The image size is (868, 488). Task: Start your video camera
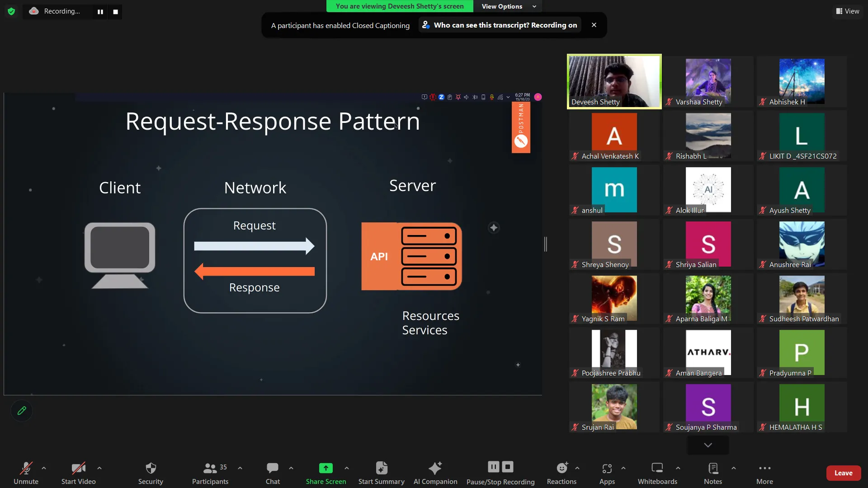78,473
